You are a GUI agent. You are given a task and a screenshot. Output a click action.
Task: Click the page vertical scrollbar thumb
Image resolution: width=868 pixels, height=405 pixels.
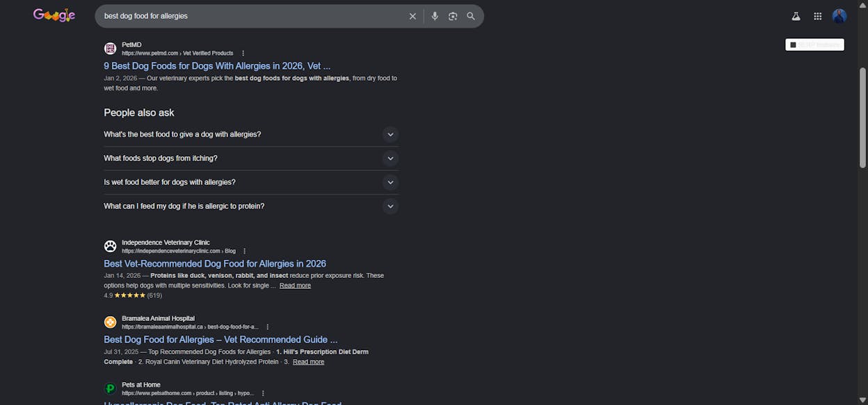pyautogui.click(x=863, y=117)
